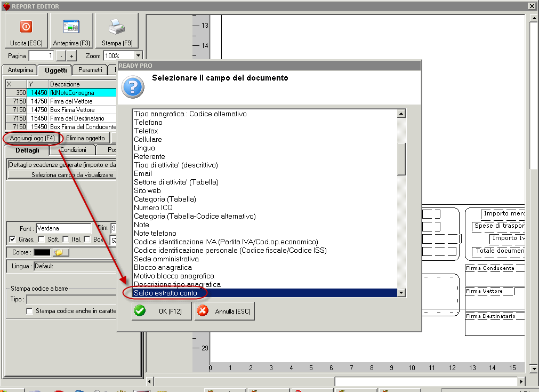
Task: Switch to the Anteprima tab
Action: click(20, 70)
